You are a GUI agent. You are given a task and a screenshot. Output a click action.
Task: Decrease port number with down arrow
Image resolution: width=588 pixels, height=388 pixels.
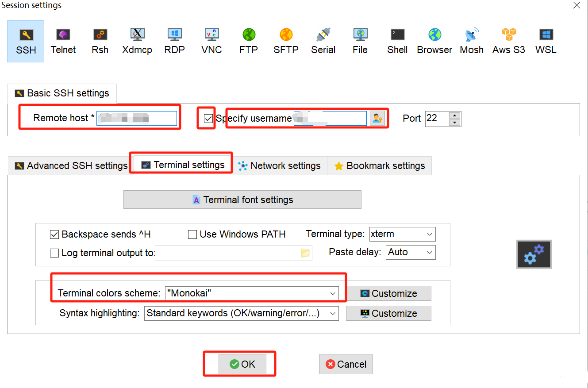click(x=455, y=122)
